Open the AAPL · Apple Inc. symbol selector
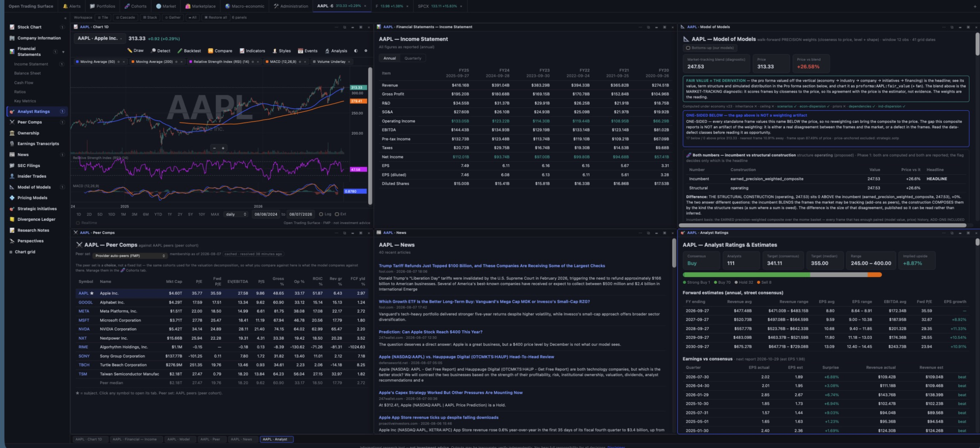980x448 pixels. 100,38
